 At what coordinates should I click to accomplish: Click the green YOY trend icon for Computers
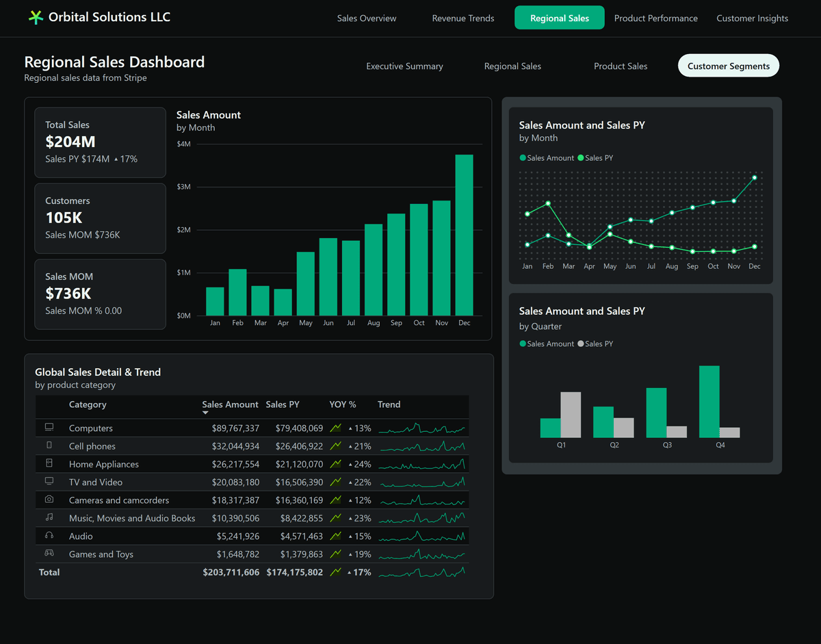335,428
